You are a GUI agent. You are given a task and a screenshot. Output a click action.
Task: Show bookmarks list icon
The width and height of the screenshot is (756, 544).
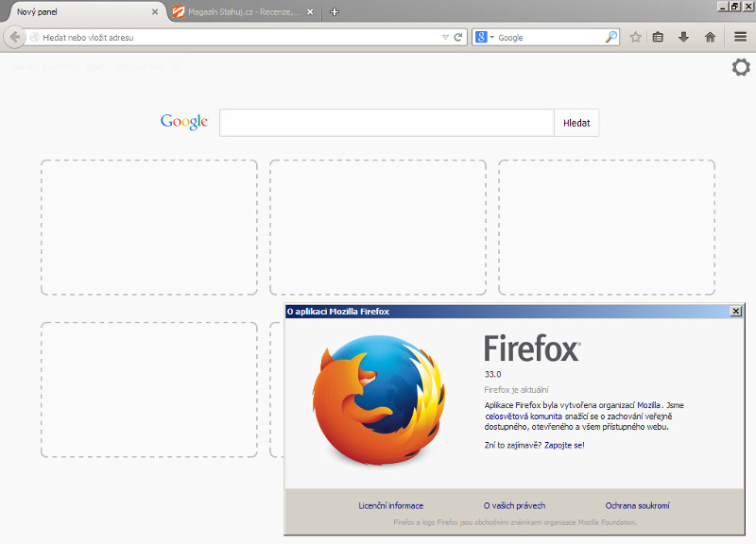(x=658, y=37)
